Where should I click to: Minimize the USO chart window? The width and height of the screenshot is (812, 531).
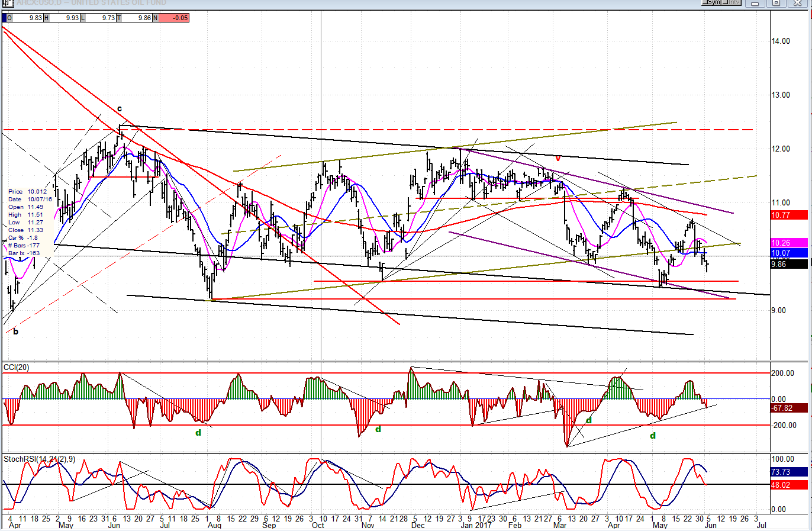[x=755, y=3]
